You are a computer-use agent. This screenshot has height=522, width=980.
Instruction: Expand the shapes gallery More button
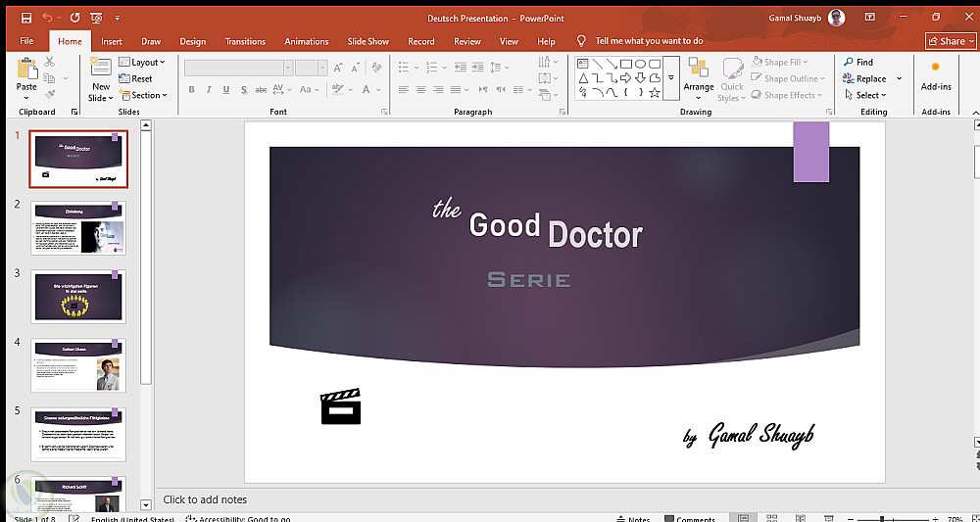pos(671,78)
